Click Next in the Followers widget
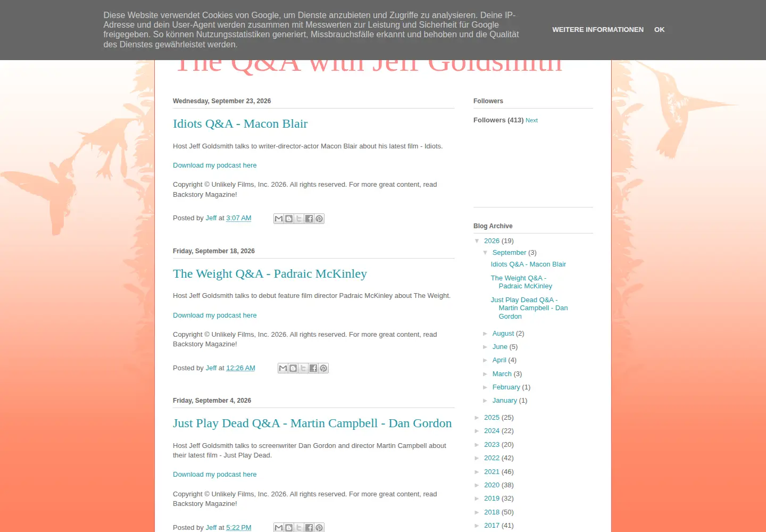766x532 pixels. (531, 121)
